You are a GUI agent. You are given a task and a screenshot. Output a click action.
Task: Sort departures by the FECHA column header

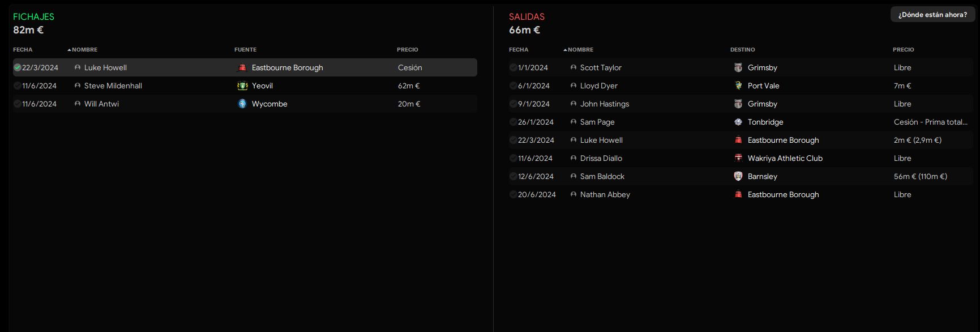[518, 50]
